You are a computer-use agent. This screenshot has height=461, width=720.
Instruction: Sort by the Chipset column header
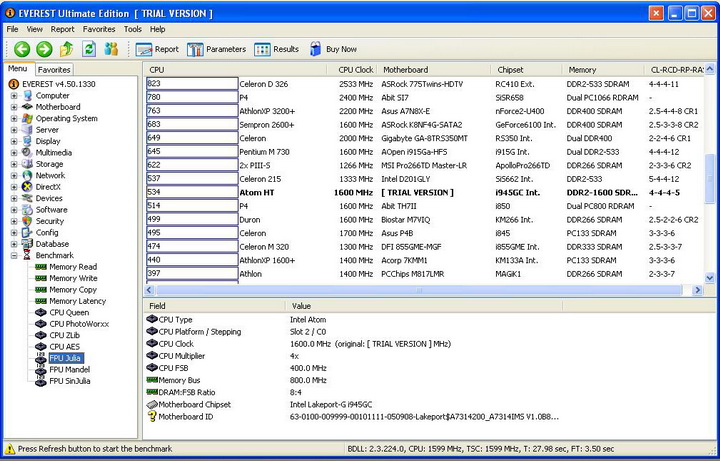[x=526, y=70]
